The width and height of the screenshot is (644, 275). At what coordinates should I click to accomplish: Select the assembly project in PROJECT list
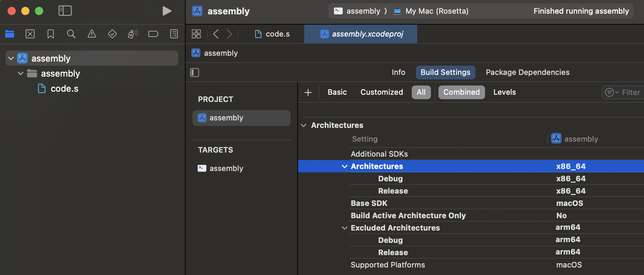point(241,118)
